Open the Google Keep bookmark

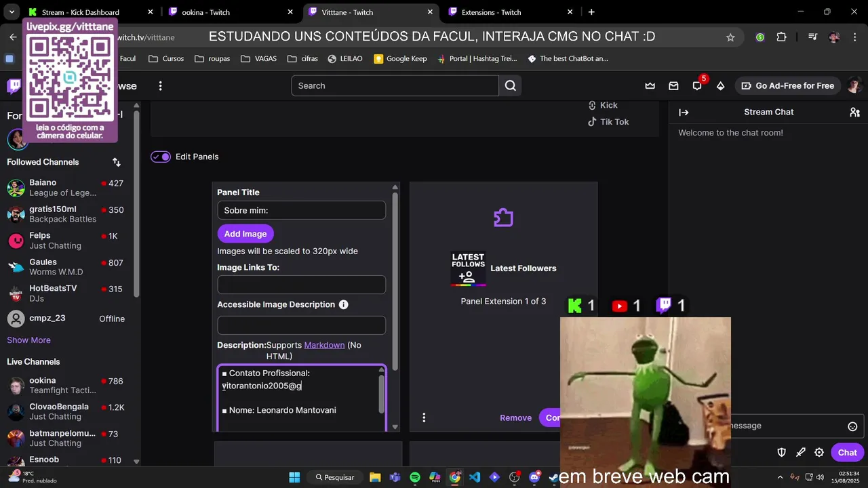click(400, 59)
